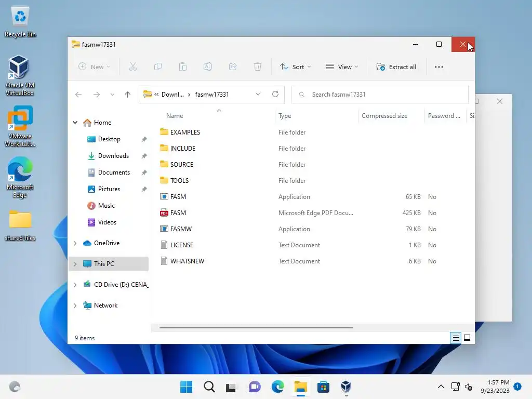The image size is (532, 399).
Task: Open the notification center badge
Action: click(517, 387)
